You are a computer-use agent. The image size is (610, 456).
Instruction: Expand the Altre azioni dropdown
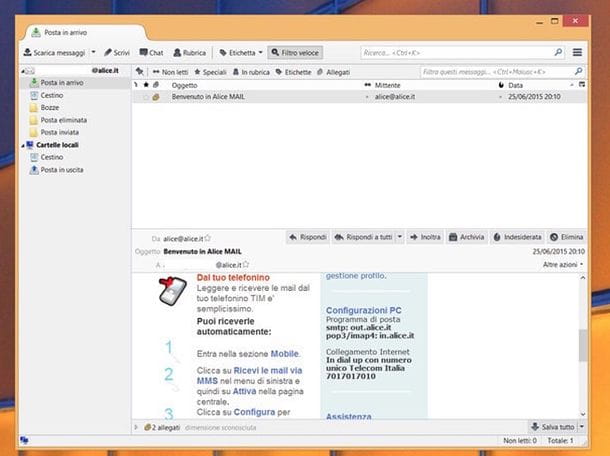[x=563, y=265]
